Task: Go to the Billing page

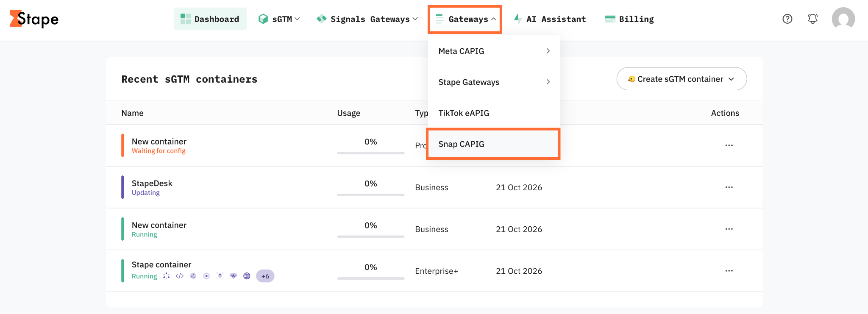Action: point(629,19)
